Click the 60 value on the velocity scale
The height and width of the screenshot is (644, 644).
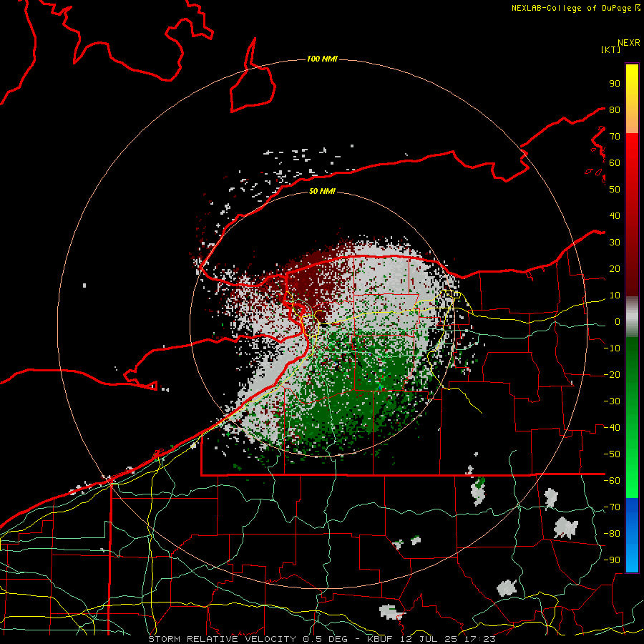615,163
